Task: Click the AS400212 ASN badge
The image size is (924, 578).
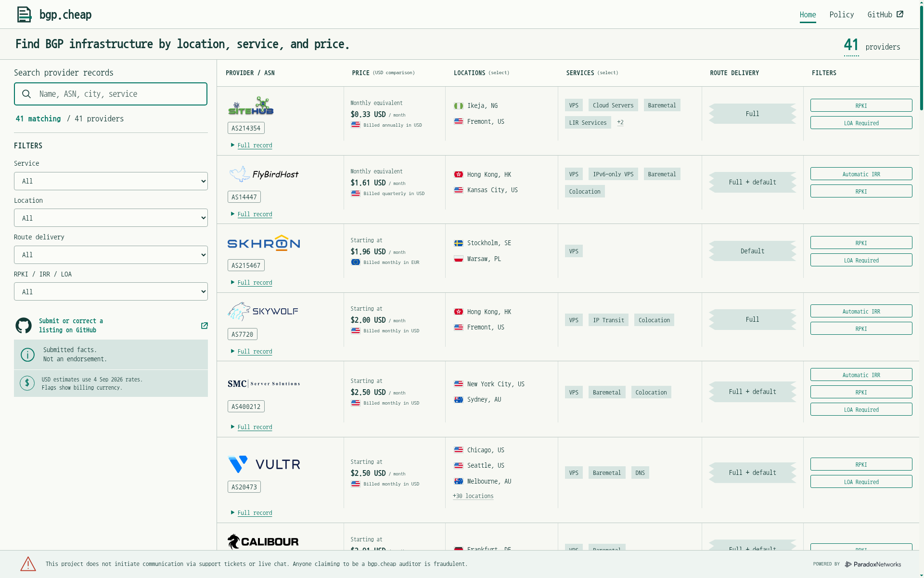Action: tap(246, 407)
